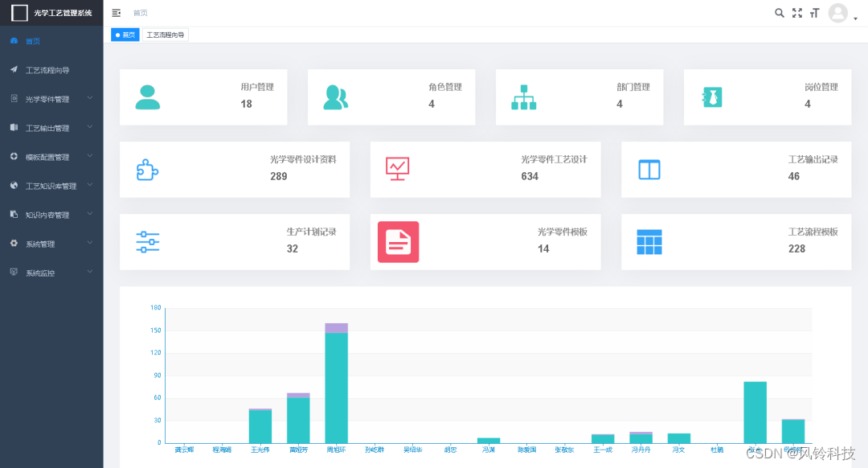Click the 生产计划记录 count 32
Viewport: 868px width, 468px height.
click(293, 248)
